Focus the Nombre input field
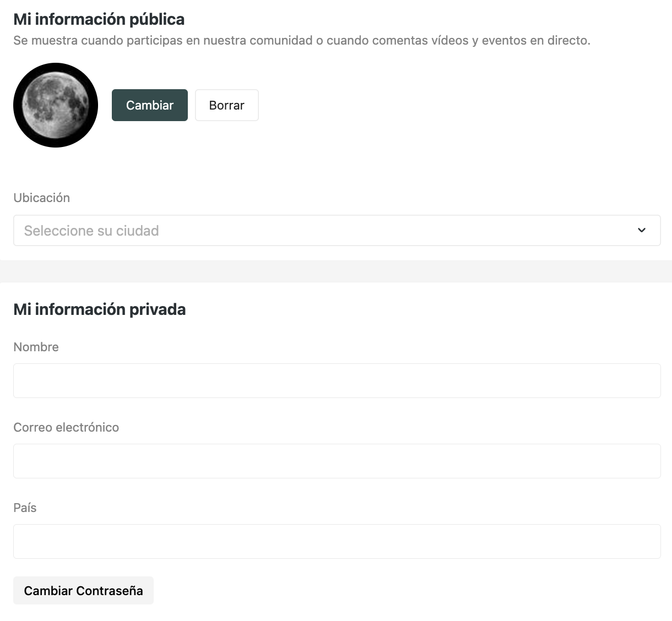 pyautogui.click(x=337, y=380)
